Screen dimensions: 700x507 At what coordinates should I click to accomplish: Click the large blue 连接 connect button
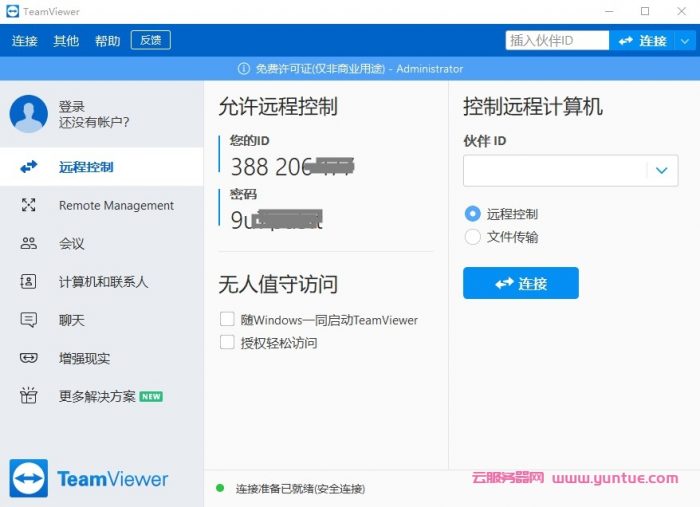click(x=520, y=284)
